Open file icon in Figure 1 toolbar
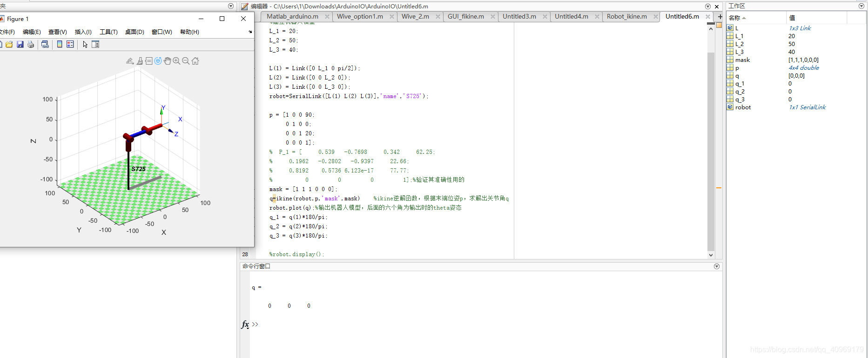Screen dimensions: 868x358 [x=9, y=44]
